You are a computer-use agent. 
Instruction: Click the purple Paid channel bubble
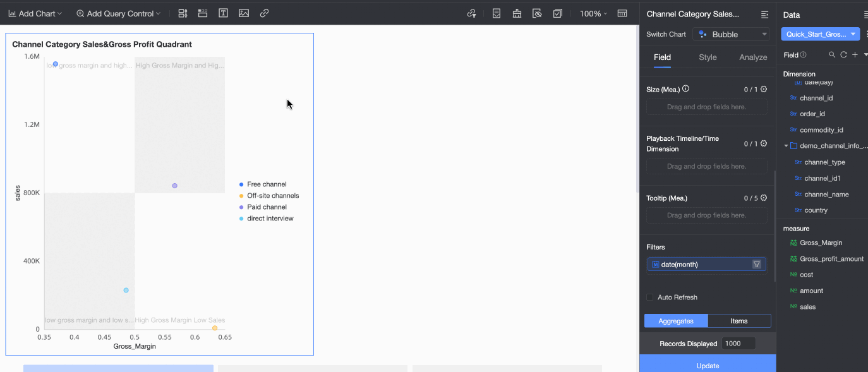tap(174, 186)
